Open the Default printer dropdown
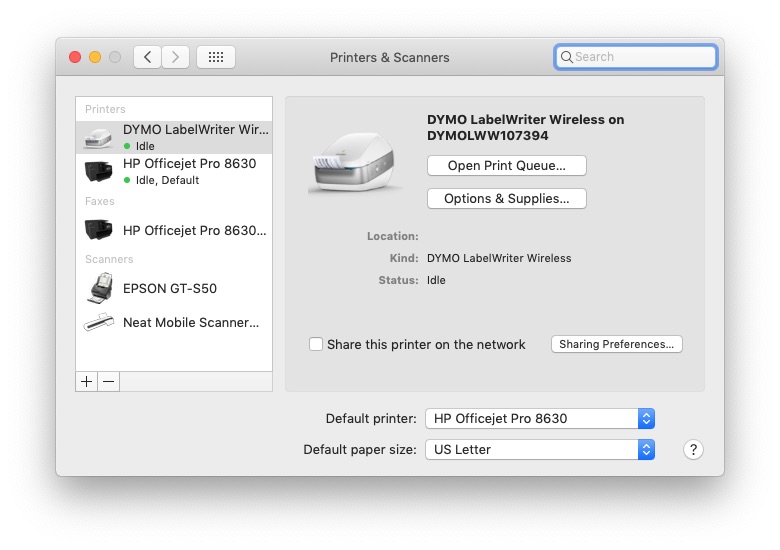Image resolution: width=780 pixels, height=550 pixels. coord(540,419)
